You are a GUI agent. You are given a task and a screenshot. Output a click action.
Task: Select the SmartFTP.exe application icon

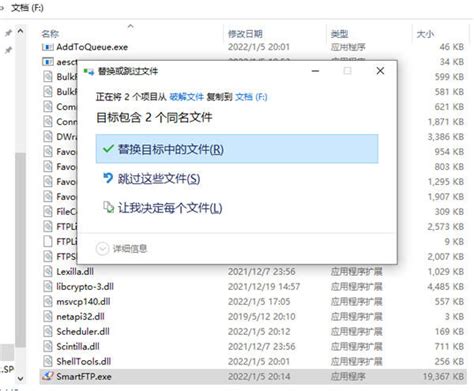pyautogui.click(x=48, y=376)
